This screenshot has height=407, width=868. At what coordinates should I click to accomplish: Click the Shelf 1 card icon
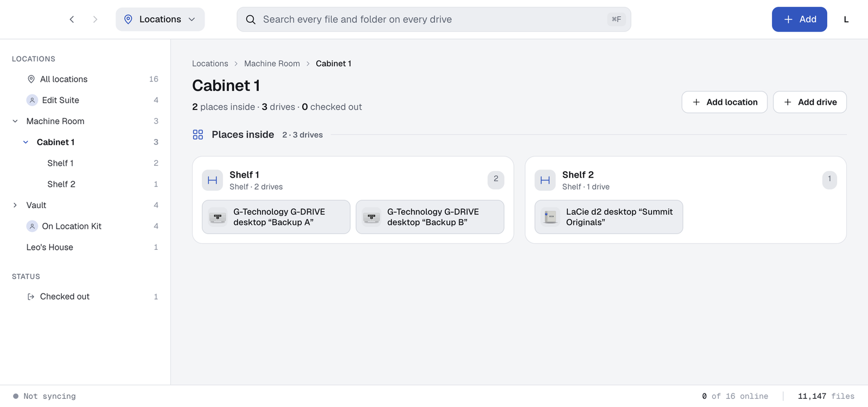pos(213,180)
